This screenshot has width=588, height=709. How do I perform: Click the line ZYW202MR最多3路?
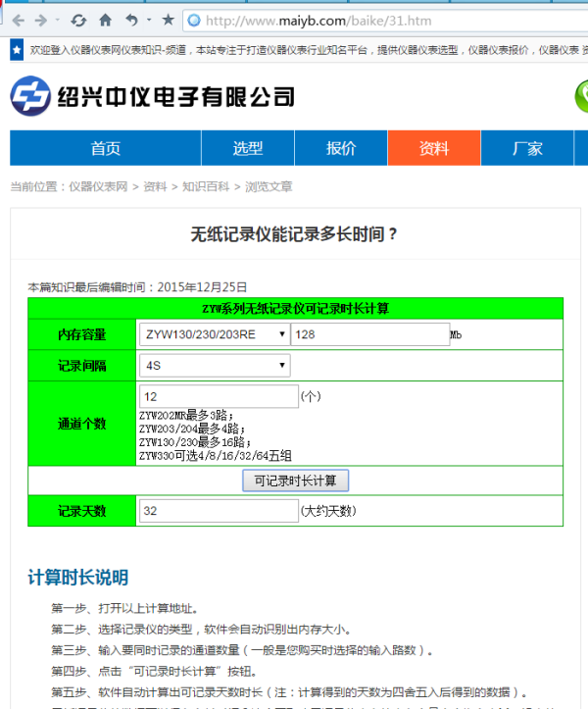point(186,415)
